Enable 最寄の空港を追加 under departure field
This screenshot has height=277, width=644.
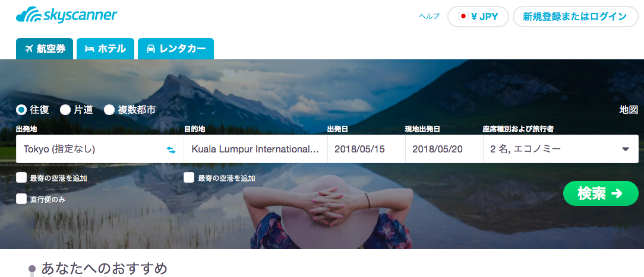click(x=21, y=178)
